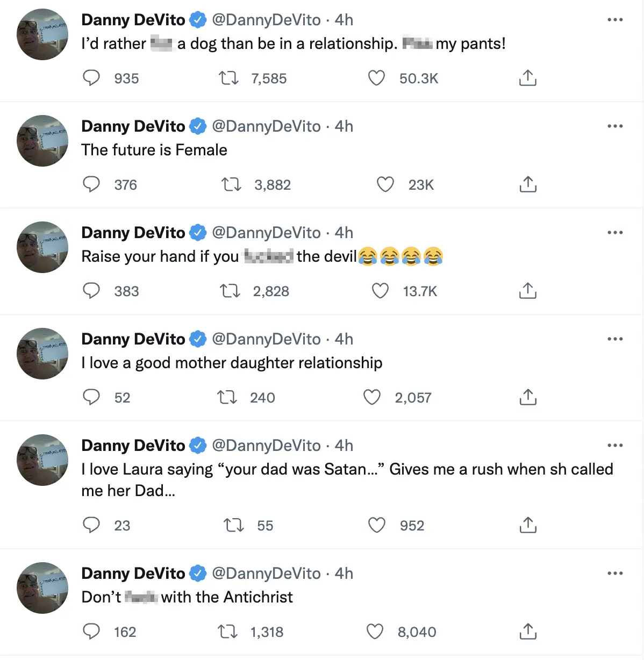Reply to the "Raise your hand" tweet
The width and height of the screenshot is (644, 660).
pyautogui.click(x=91, y=291)
